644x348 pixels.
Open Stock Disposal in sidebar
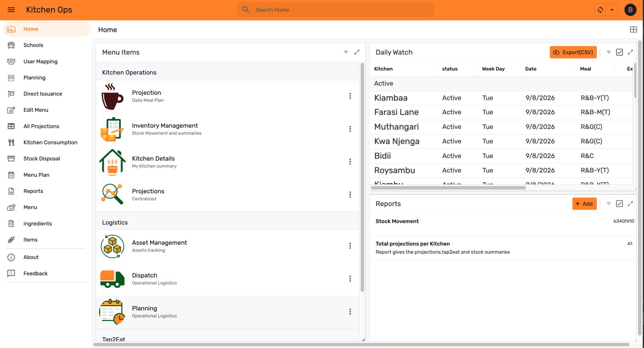pos(46,158)
